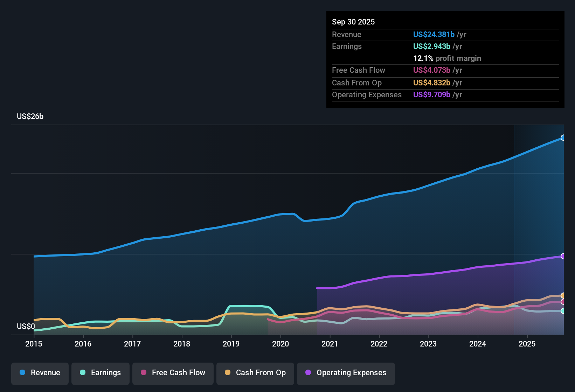Select the Operating Expenses endpoint marker
Screen dimensions: 575x392
coord(563,256)
